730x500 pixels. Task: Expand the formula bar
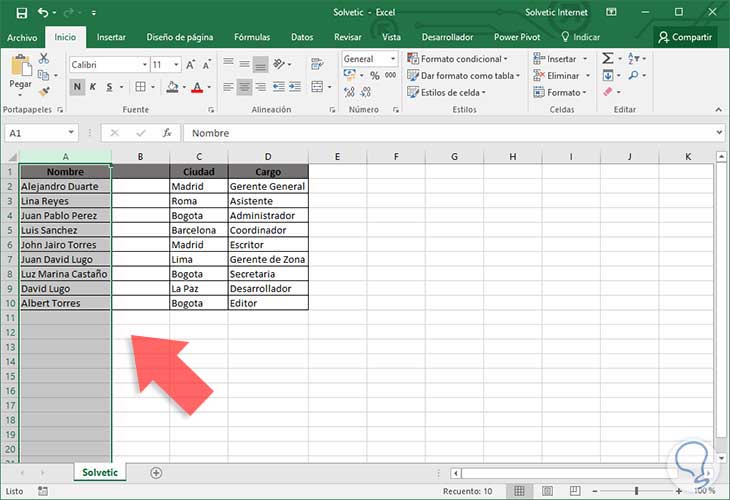(x=719, y=133)
